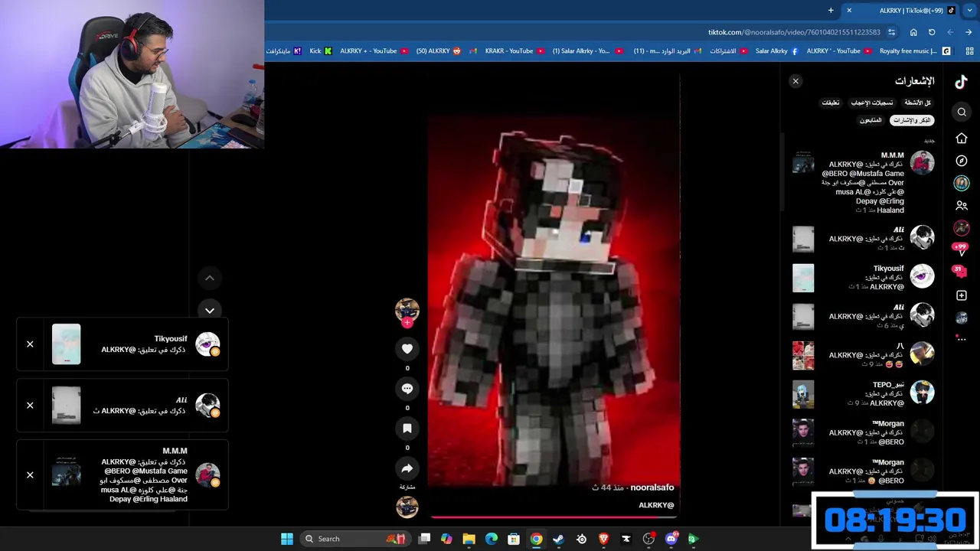Open the activity inbox showing +99
This screenshot has width=980, height=551.
tap(960, 249)
